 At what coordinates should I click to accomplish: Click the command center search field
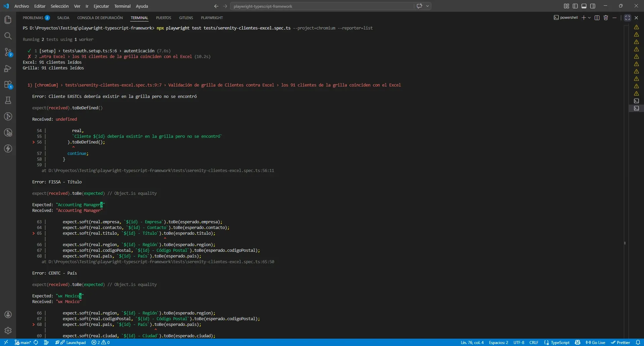tap(322, 6)
